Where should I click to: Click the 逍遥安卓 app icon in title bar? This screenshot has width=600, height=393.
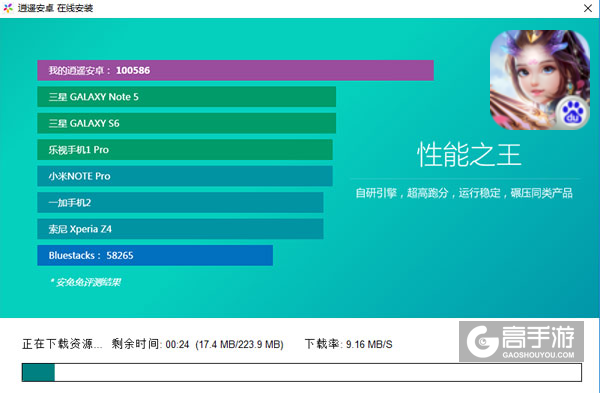coord(8,8)
